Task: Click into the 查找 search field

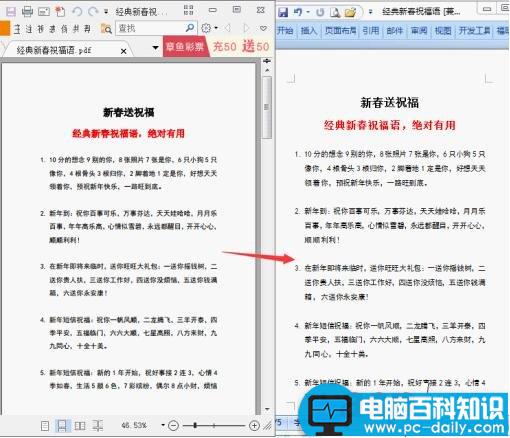Action: click(x=150, y=28)
